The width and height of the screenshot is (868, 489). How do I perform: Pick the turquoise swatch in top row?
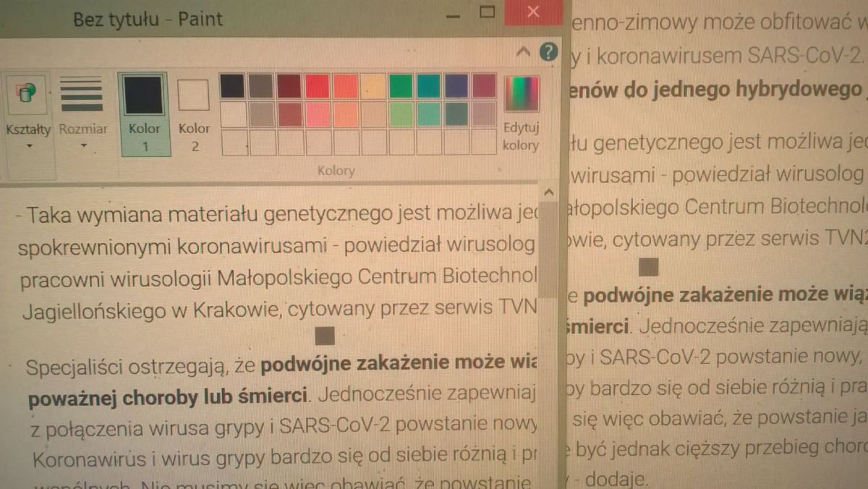pos(428,86)
